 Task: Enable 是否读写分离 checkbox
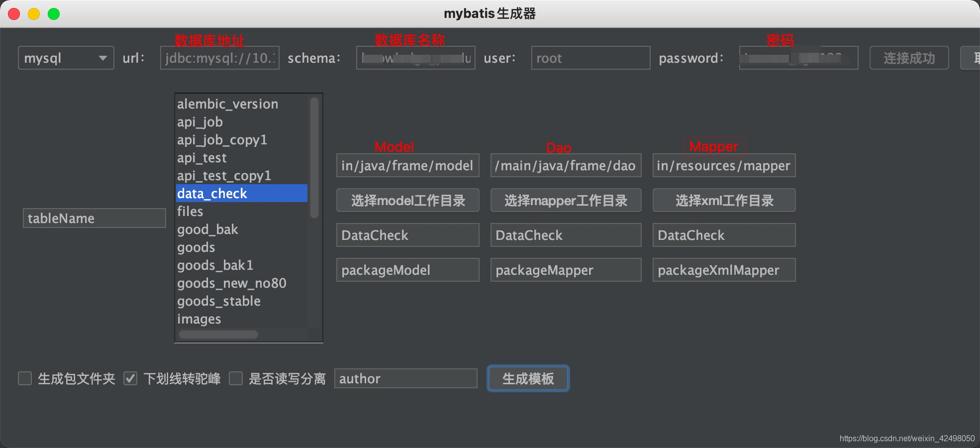coord(236,378)
